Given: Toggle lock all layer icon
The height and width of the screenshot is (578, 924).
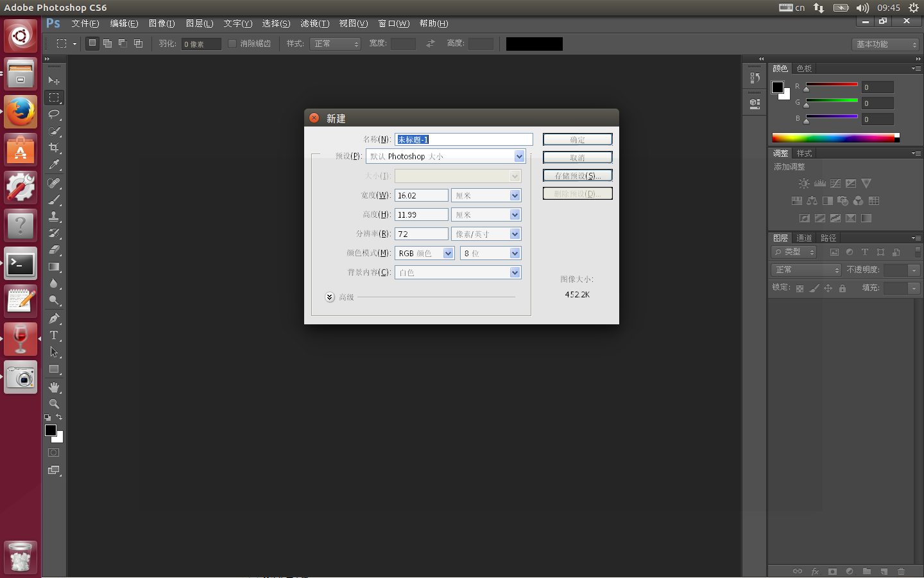Looking at the screenshot, I should tap(843, 288).
